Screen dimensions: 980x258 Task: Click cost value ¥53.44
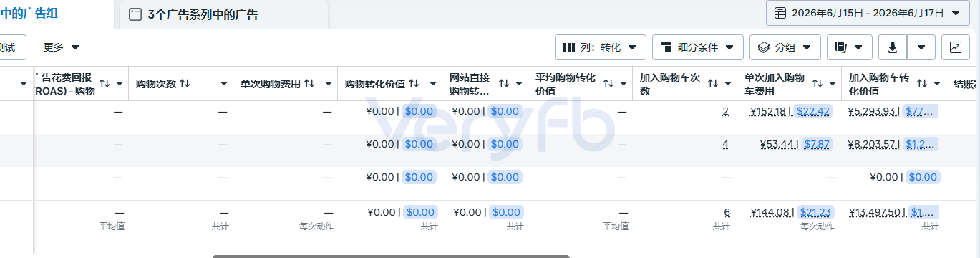pyautogui.click(x=777, y=144)
